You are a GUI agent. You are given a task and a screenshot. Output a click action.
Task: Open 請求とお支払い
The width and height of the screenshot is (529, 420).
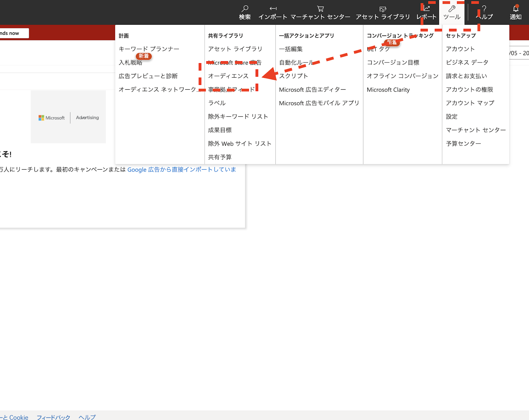467,76
